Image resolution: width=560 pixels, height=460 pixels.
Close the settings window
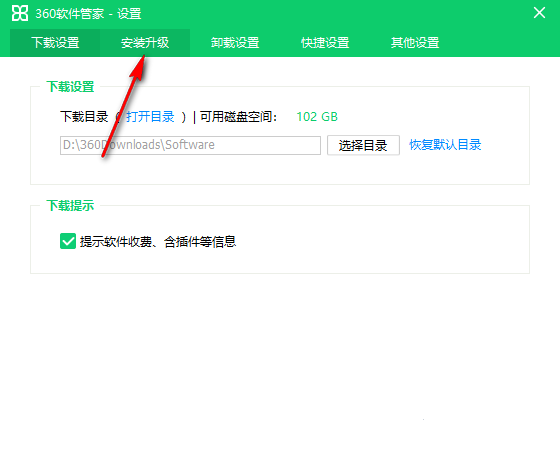coord(539,13)
